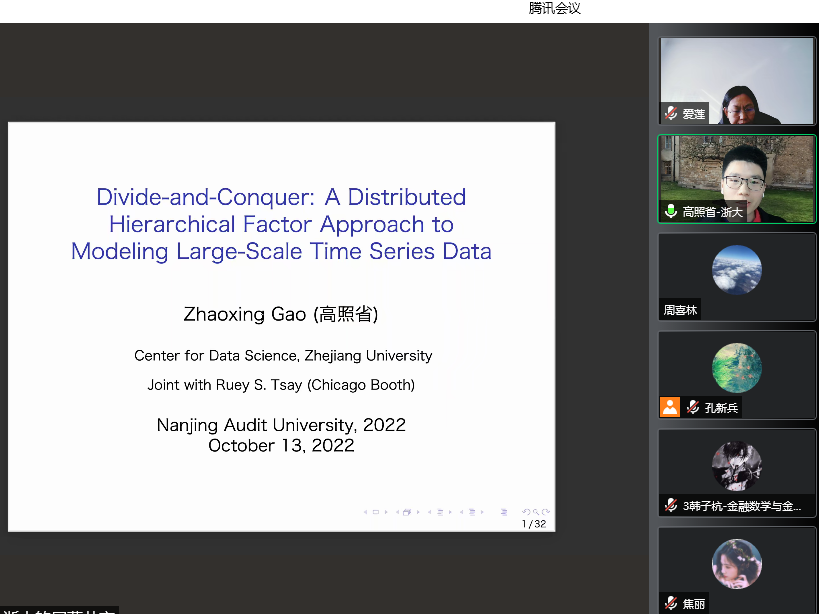Image resolution: width=819 pixels, height=614 pixels.
Task: Click the magnifier search icon in slide navigation
Action: [535, 511]
